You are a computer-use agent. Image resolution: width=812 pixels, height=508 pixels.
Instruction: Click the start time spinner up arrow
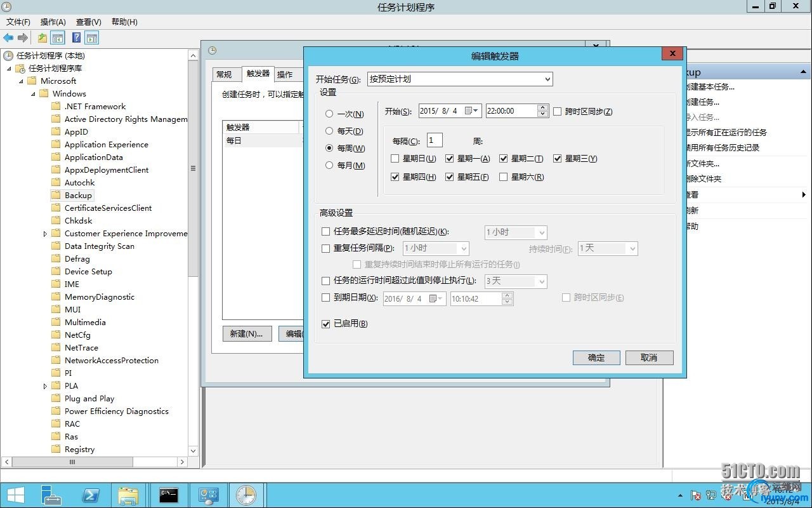pyautogui.click(x=542, y=107)
